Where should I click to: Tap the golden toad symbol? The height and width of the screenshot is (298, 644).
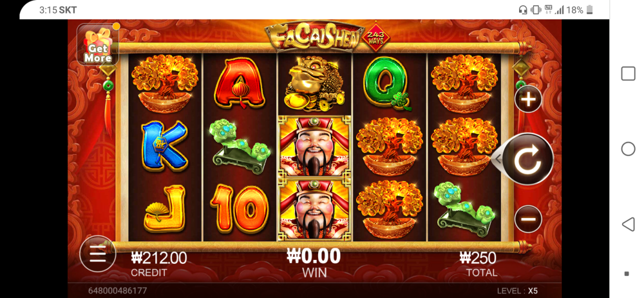315,84
